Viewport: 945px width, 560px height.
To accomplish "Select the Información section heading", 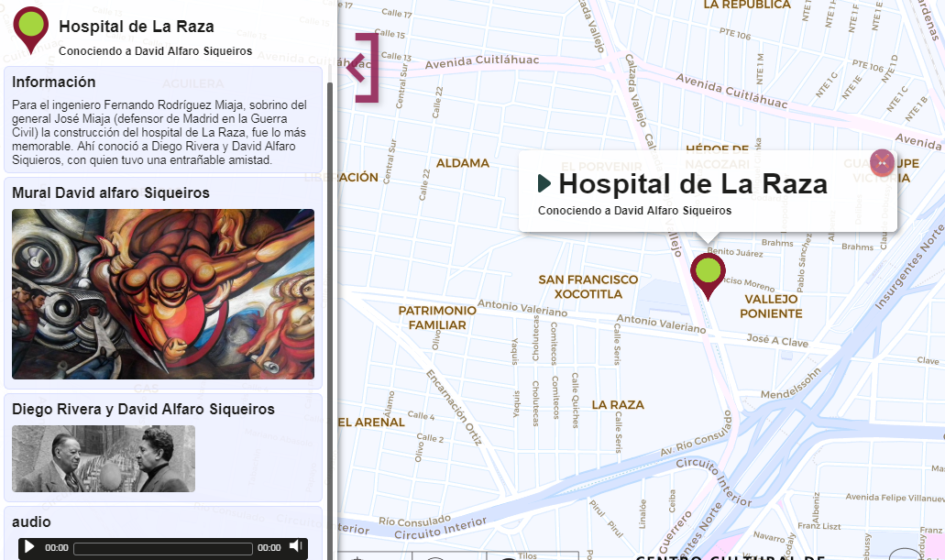I will pos(54,82).
